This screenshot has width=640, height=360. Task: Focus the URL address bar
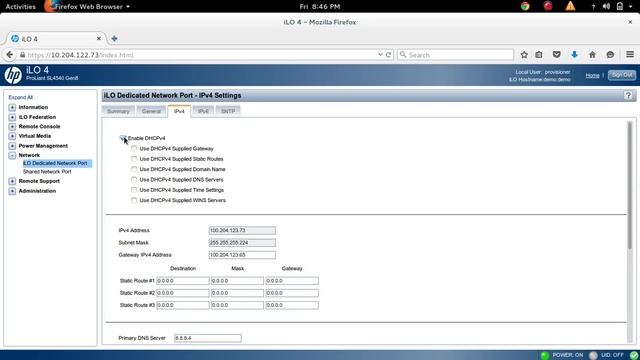(200, 55)
